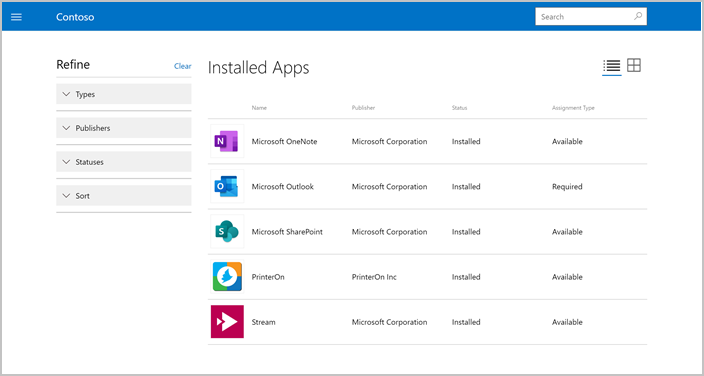Viewport: 704px width, 376px height.
Task: Select the Microsoft Outlook name
Action: click(282, 186)
